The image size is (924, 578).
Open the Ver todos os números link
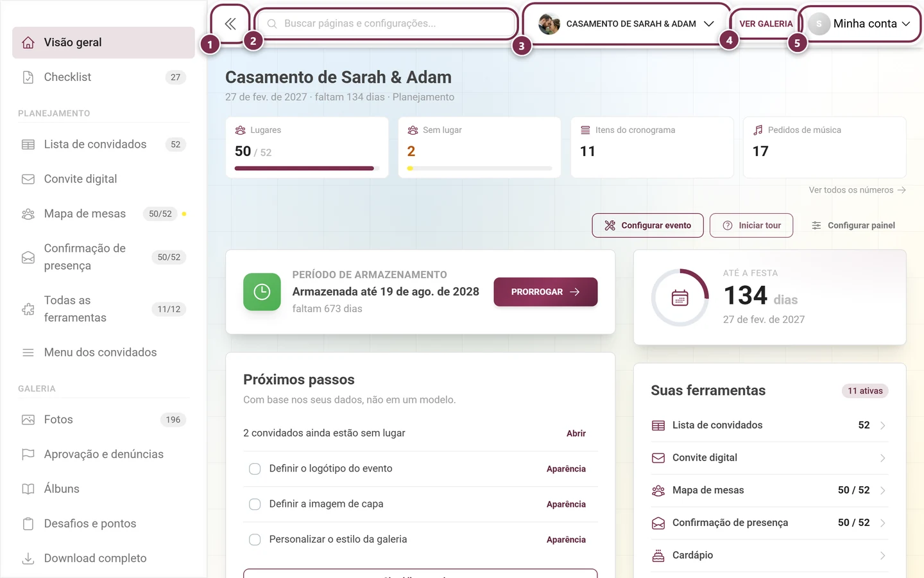[x=857, y=190]
